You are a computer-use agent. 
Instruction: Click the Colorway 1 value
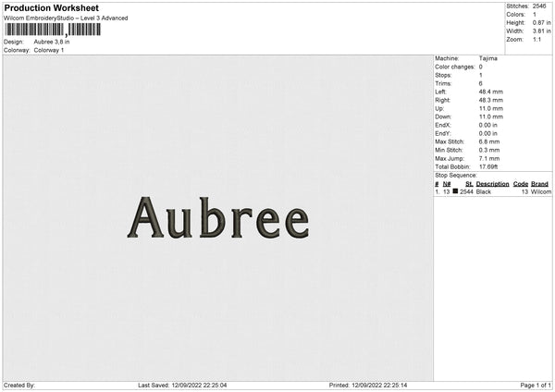point(49,50)
